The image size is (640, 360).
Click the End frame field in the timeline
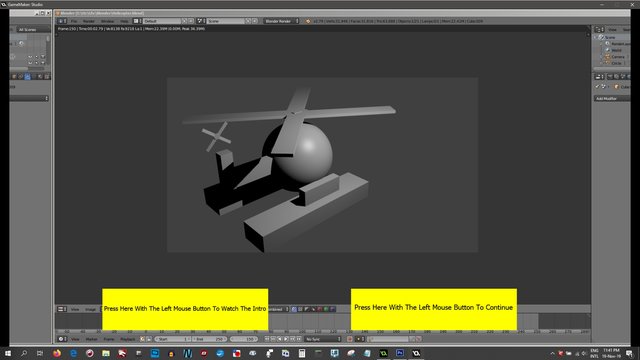pyautogui.click(x=210, y=339)
